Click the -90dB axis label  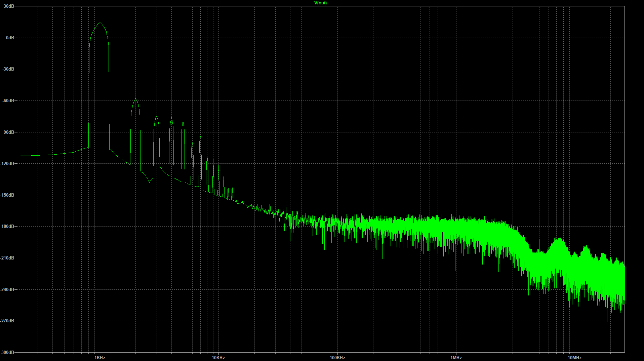point(8,132)
